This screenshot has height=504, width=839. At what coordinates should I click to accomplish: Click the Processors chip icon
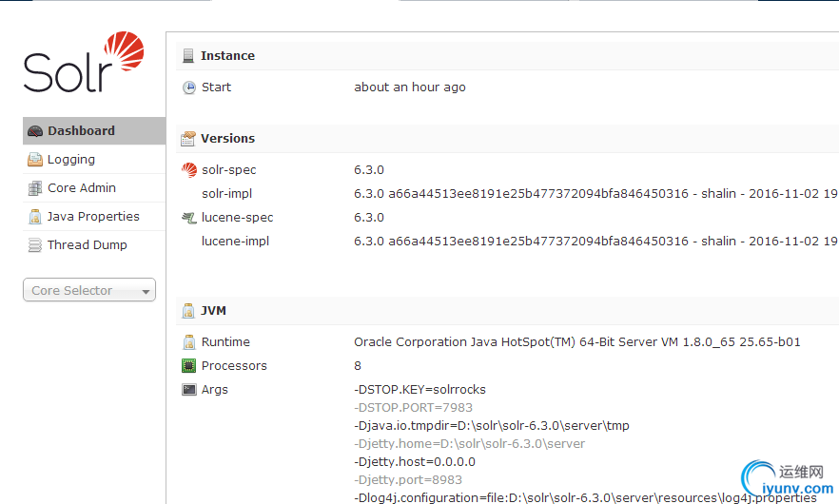pyautogui.click(x=189, y=366)
